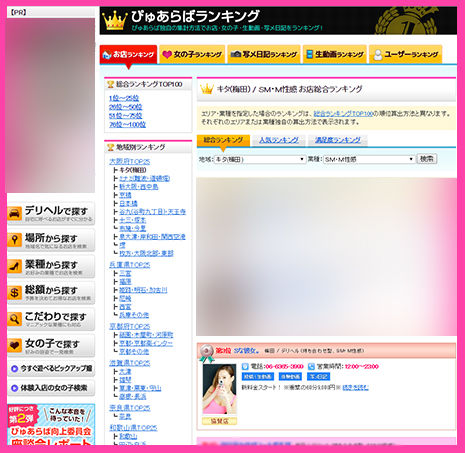
Task: Click the 続きを読む link
Action: coord(355,388)
